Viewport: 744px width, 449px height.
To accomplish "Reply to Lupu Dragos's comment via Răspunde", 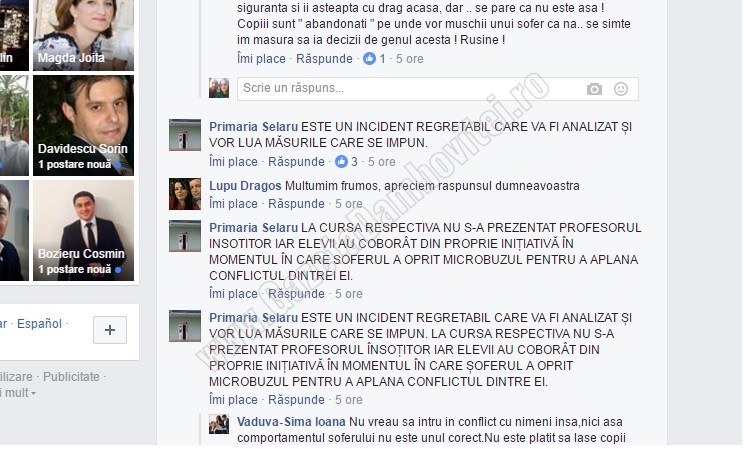I will 296,204.
